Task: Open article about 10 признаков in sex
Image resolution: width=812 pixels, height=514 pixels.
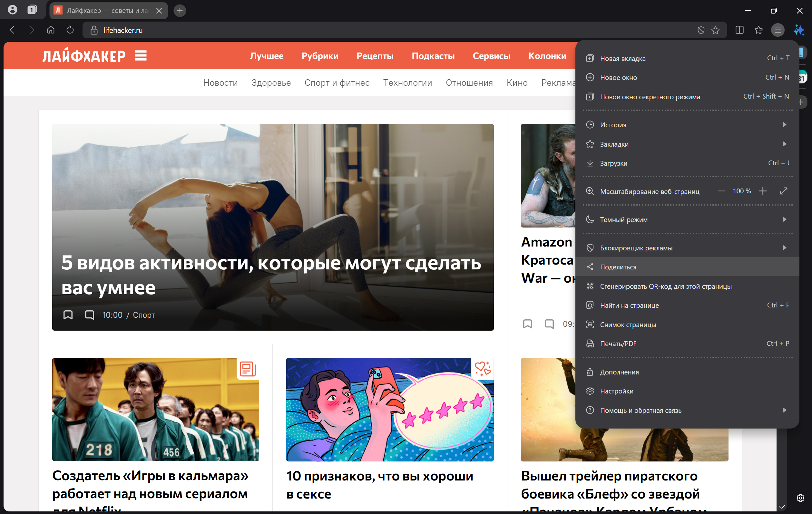Action: [x=380, y=485]
